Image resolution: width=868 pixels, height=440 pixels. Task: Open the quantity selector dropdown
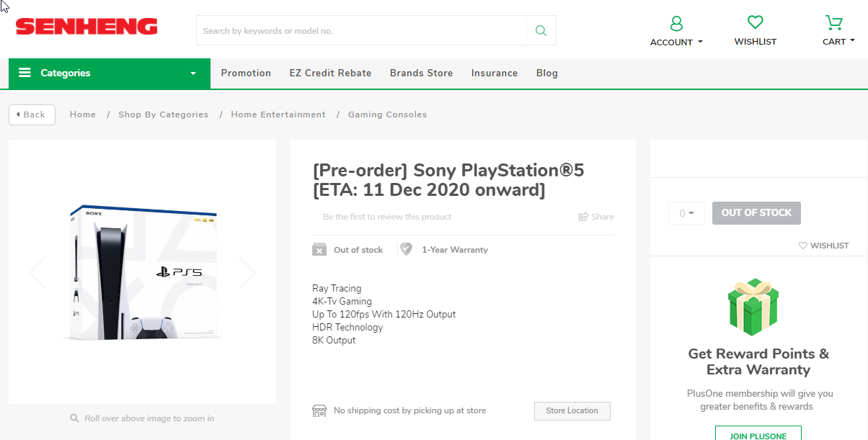coord(686,213)
